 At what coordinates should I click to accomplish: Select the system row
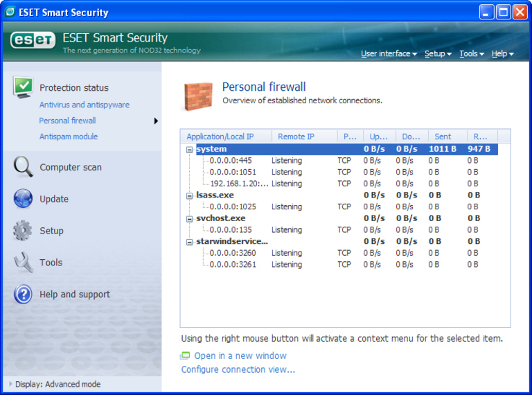coord(347,149)
